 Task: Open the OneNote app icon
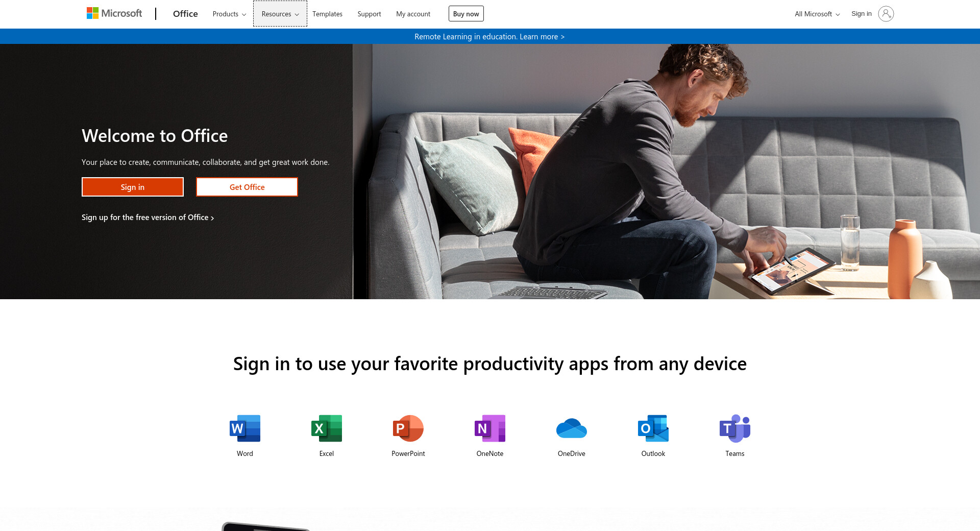tap(490, 428)
